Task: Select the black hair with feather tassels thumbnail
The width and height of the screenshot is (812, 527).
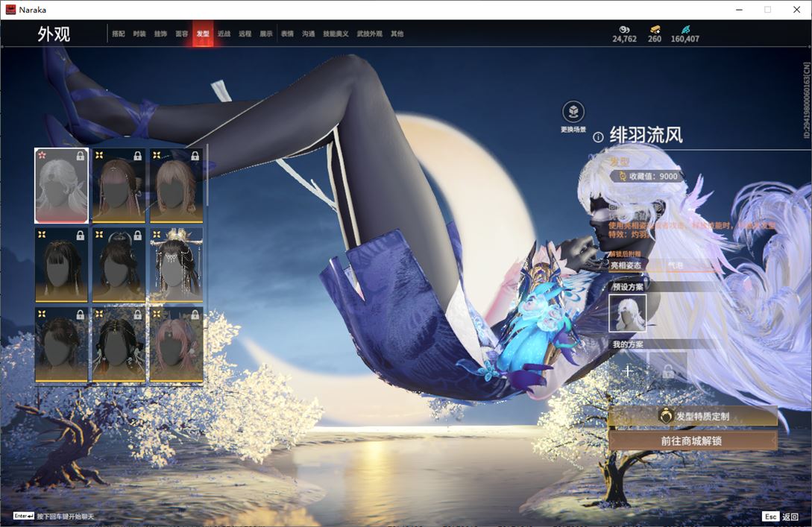Action: point(119,345)
